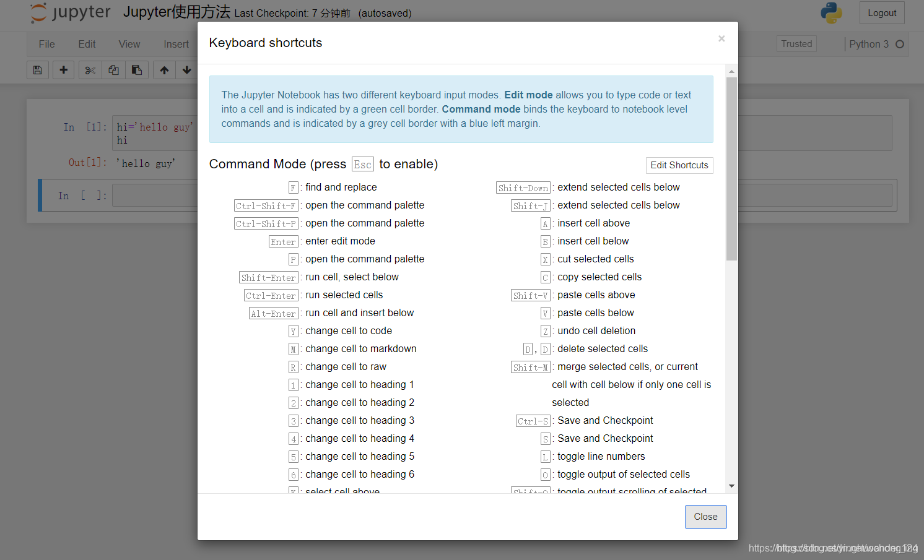This screenshot has height=560, width=924.
Task: Click 'toggle output of selected cells' text
Action: 624,475
